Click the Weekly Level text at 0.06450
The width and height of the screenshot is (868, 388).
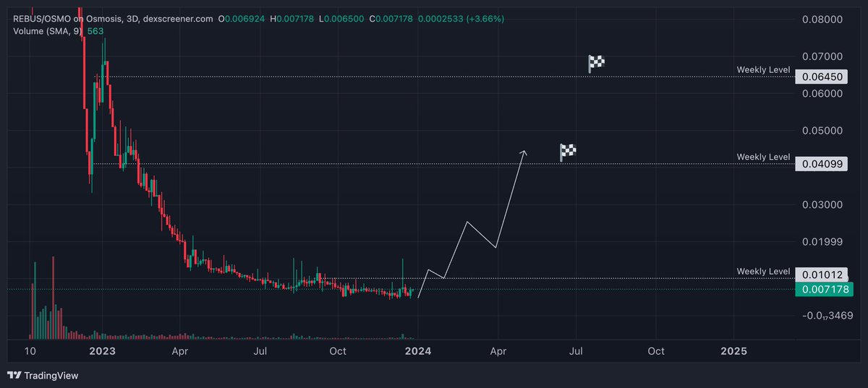(x=763, y=69)
